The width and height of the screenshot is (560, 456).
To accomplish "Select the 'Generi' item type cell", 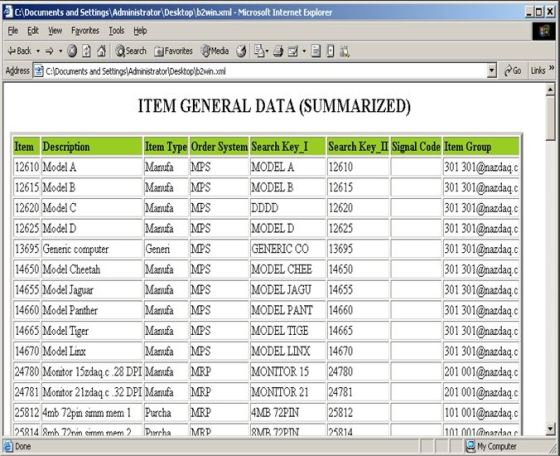I will coord(166,249).
